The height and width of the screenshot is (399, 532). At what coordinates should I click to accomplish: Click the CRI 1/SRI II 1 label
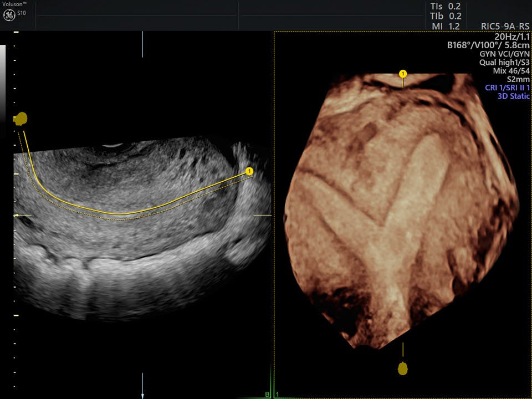(x=507, y=88)
